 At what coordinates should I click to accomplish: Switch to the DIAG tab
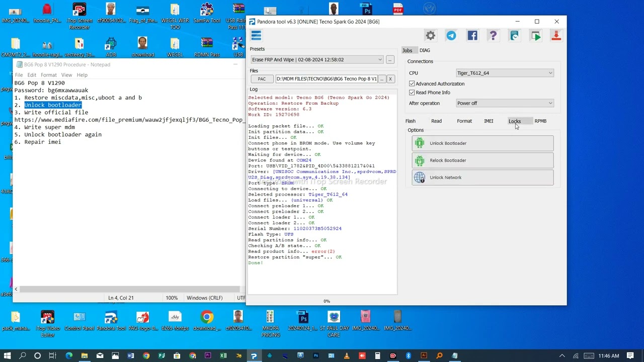tap(425, 50)
